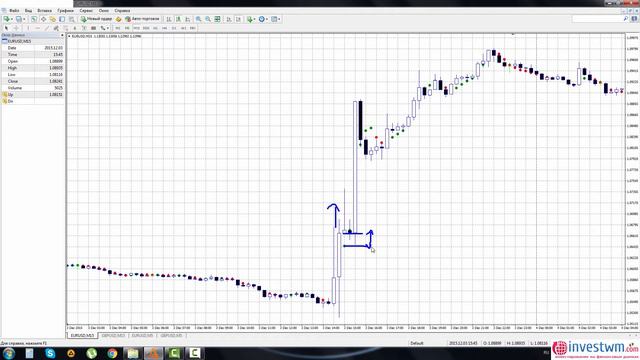Select the High row in Data Window
640x360 pixels.
coord(33,68)
